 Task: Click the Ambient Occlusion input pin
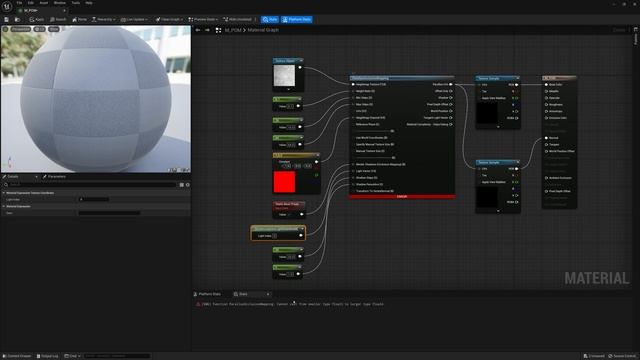click(546, 178)
